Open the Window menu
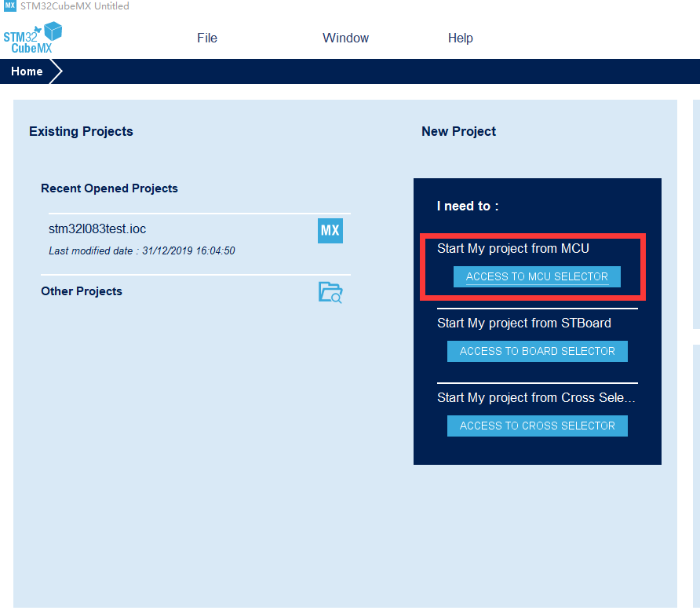700x614 pixels. (x=345, y=38)
